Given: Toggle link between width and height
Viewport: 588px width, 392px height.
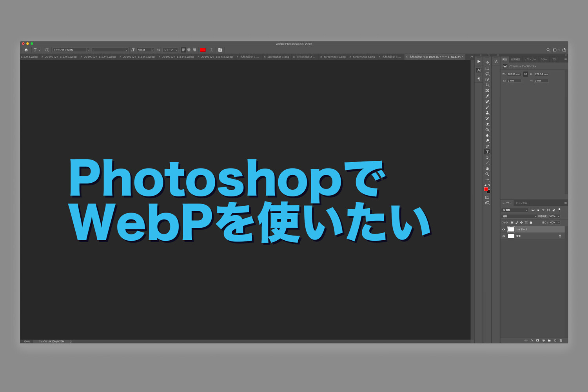Looking at the screenshot, I should point(526,74).
